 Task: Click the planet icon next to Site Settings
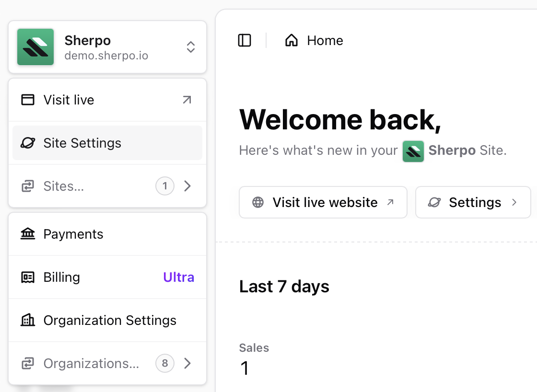pyautogui.click(x=28, y=143)
